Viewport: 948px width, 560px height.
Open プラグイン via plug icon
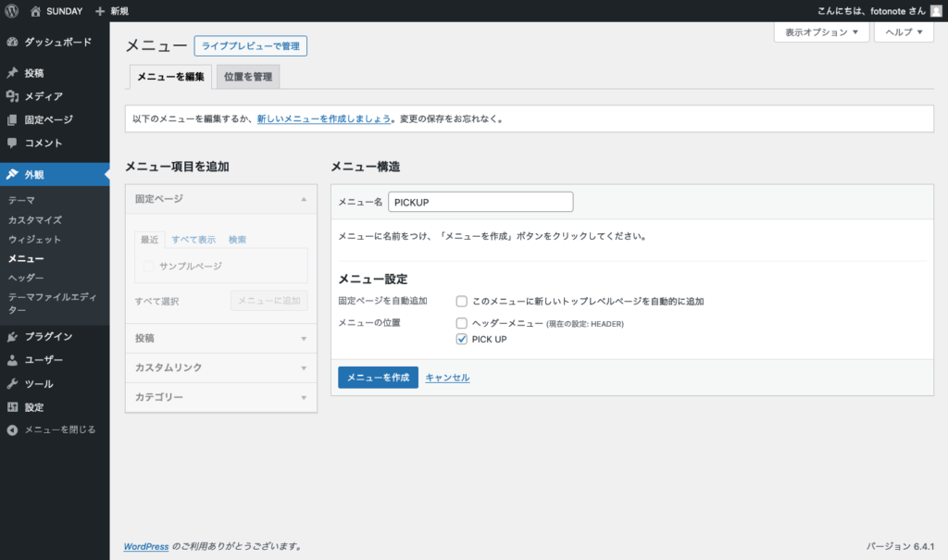pyautogui.click(x=12, y=337)
